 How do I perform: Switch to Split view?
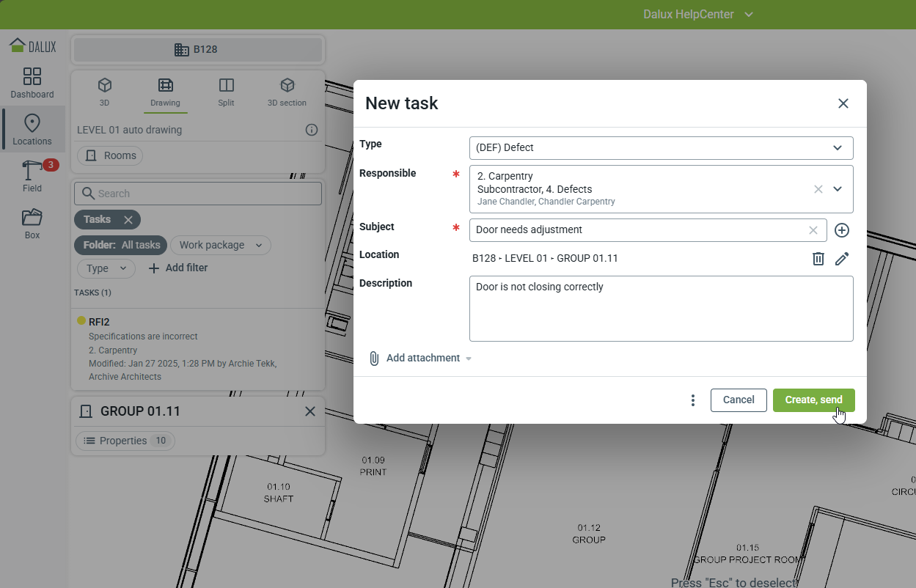pyautogui.click(x=226, y=92)
